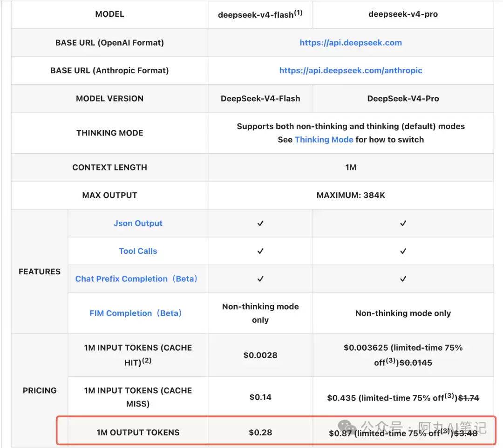Image resolution: width=503 pixels, height=448 pixels.
Task: Click the PRICING section label
Action: (x=40, y=391)
